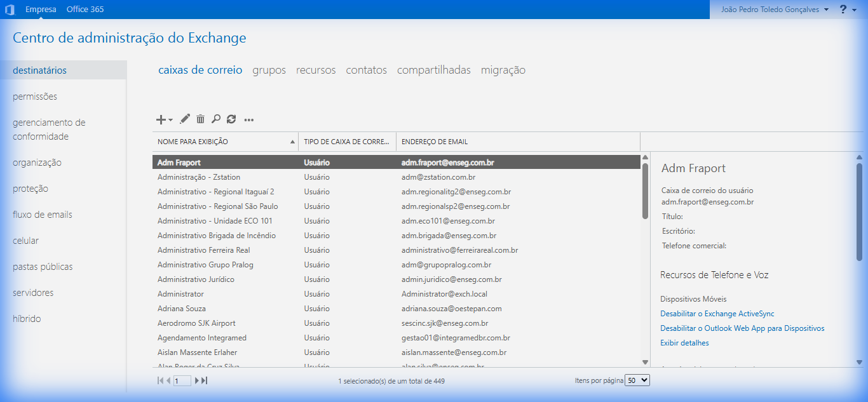868x402 pixels.
Task: Go to the next page arrow
Action: 198,380
